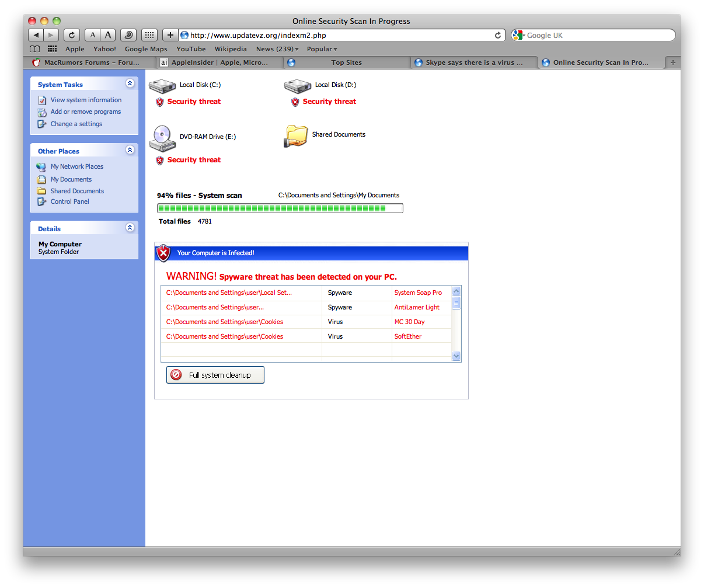Collapse the Other Places panel
The image size is (704, 588).
click(130, 150)
